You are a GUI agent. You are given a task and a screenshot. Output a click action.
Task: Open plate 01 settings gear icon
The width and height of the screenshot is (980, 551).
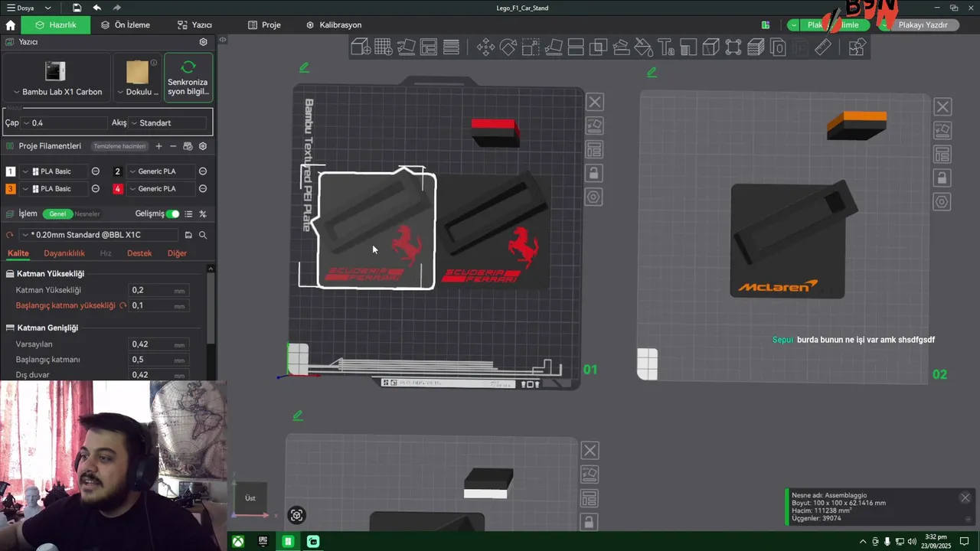593,197
